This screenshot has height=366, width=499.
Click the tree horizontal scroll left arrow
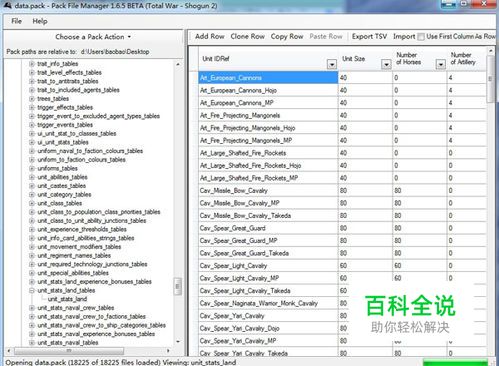click(9, 351)
